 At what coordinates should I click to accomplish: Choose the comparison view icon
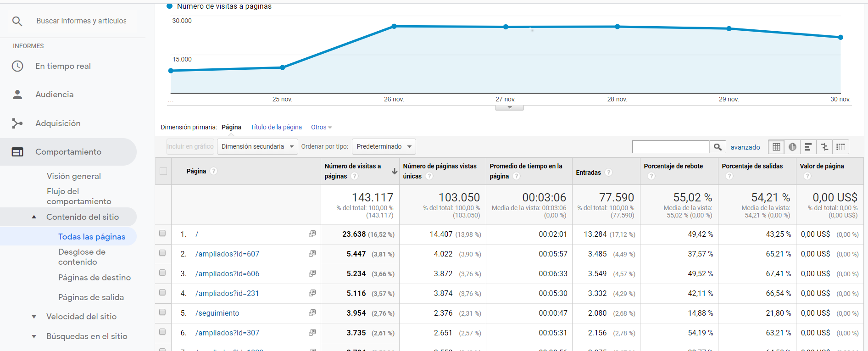824,147
